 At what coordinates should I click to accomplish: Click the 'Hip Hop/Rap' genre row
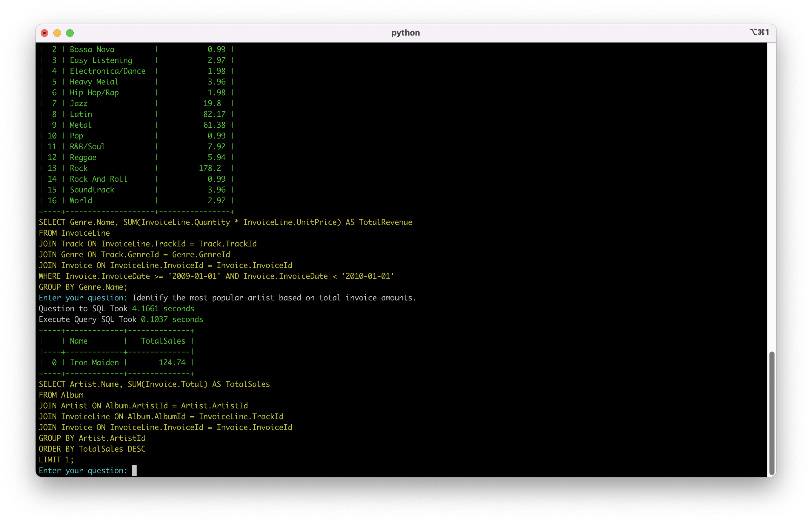(x=137, y=92)
